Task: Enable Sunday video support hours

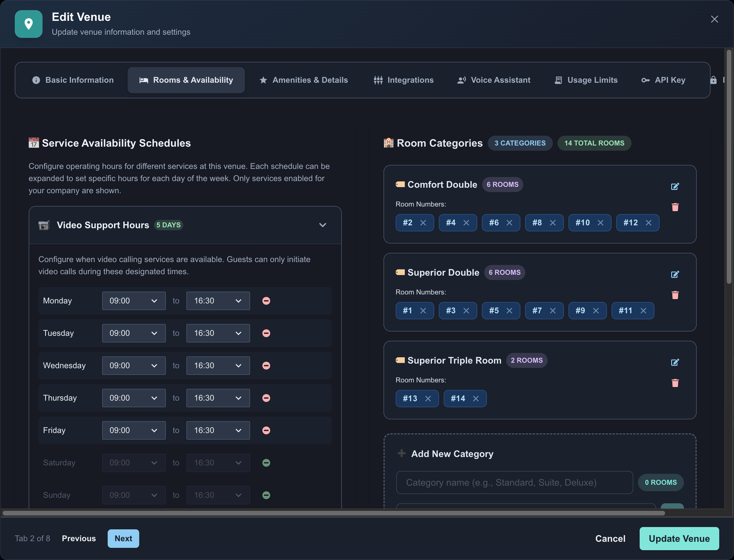Action: (x=266, y=495)
